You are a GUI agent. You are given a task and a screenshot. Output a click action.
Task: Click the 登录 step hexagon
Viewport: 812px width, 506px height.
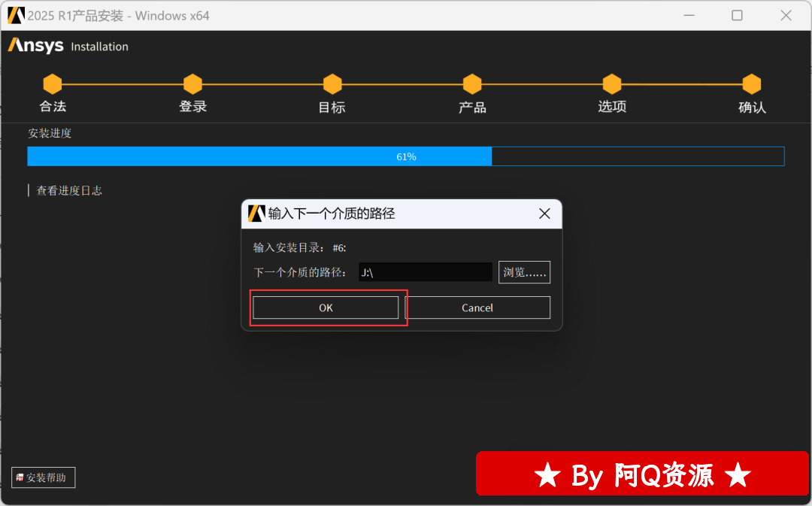(192, 84)
